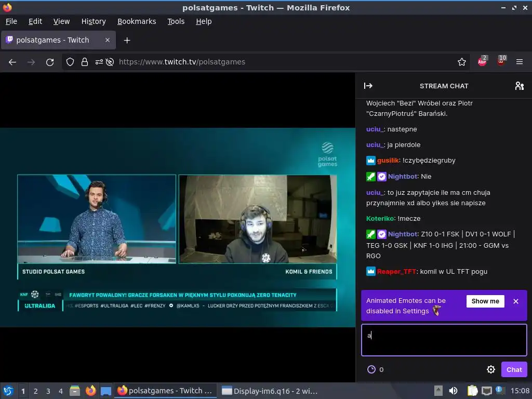Open the taskbar start menu
Viewport: 532px width, 399px height.
pos(8,391)
